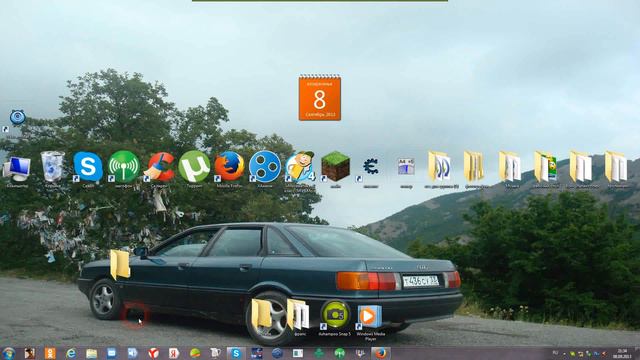
Task: Switch to the Firefox taskbar window
Action: coord(380,353)
